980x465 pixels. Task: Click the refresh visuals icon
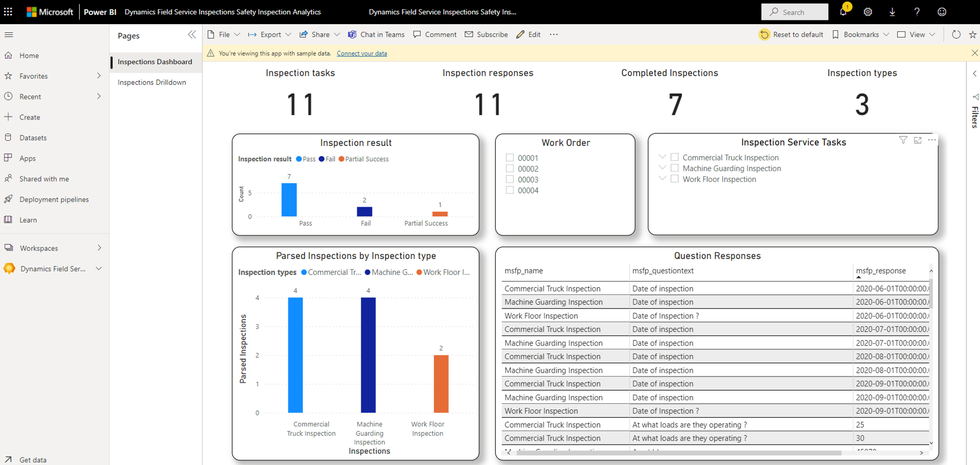point(956,34)
